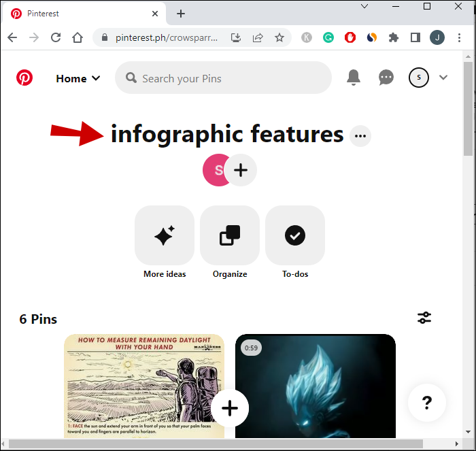Click the horizontal scrollbar thumb
This screenshot has height=451, width=476.
216,444
